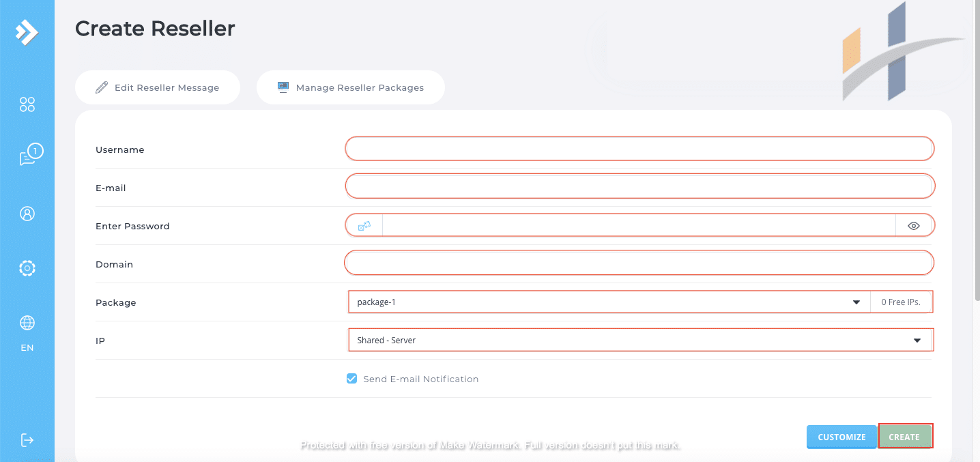
Task: Toggle the message notification badge showing 1
Action: (x=34, y=149)
